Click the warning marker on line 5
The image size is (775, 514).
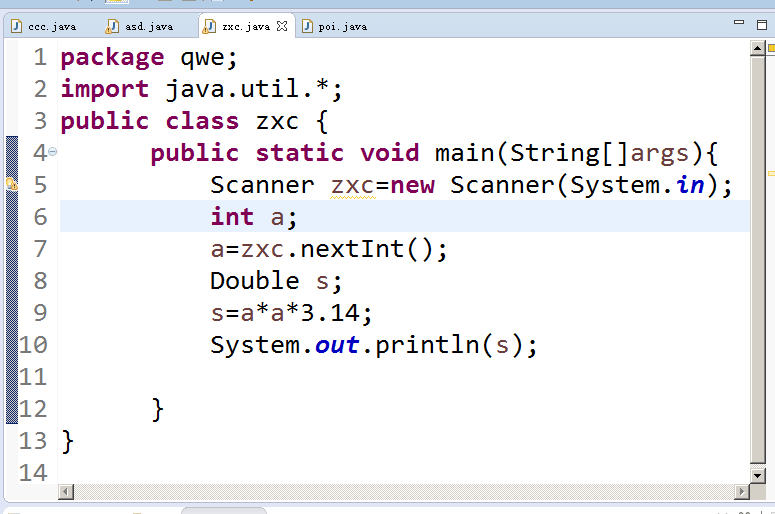pyautogui.click(x=11, y=184)
